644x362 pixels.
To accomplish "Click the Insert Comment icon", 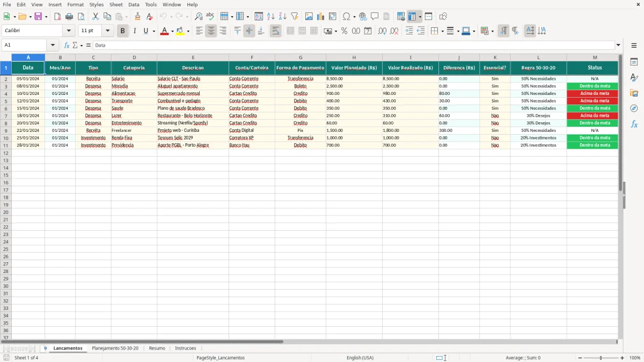I will pos(375,17).
